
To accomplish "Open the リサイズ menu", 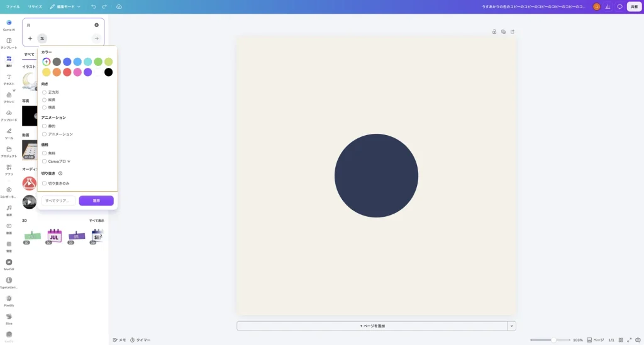I will [x=35, y=6].
